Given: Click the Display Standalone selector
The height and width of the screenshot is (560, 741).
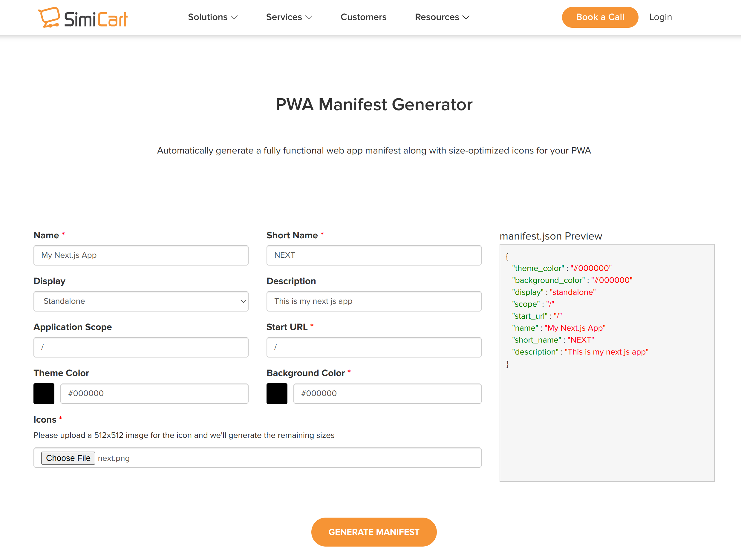Looking at the screenshot, I should 141,300.
